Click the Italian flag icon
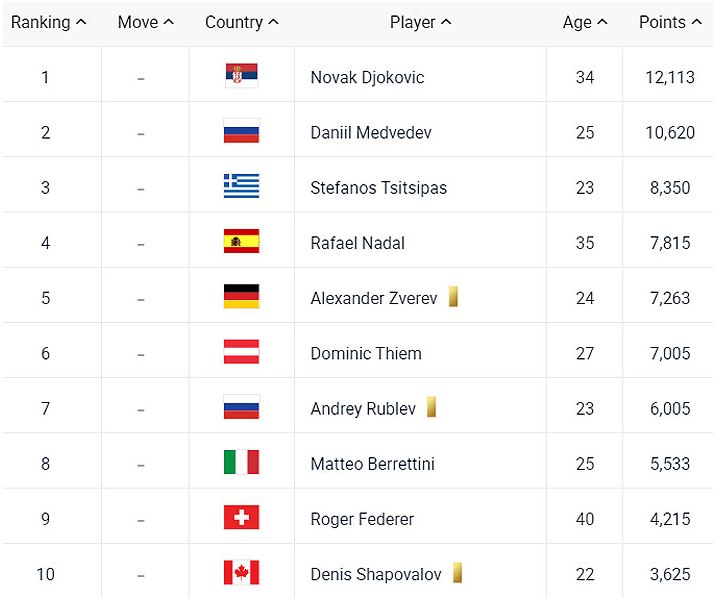The width and height of the screenshot is (716, 600). [x=242, y=462]
